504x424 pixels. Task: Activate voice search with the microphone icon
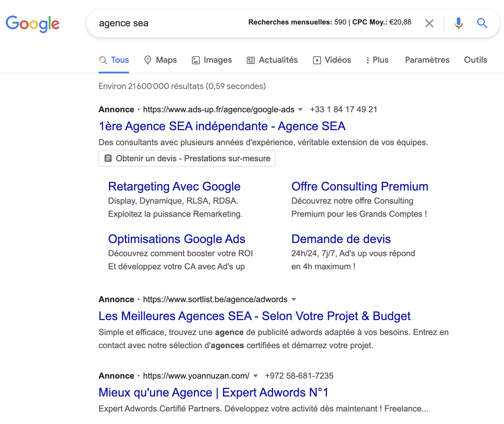[x=458, y=23]
